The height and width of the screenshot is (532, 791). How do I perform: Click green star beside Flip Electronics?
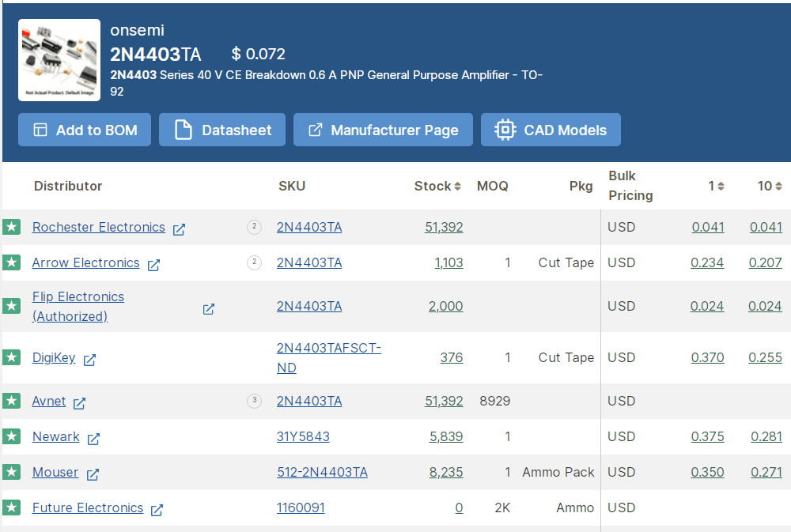click(x=12, y=306)
